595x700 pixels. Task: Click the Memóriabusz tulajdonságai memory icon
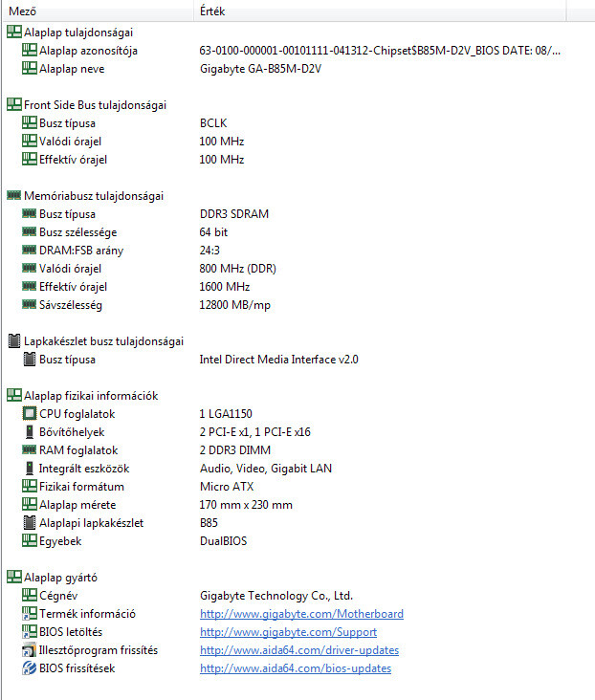coord(14,195)
